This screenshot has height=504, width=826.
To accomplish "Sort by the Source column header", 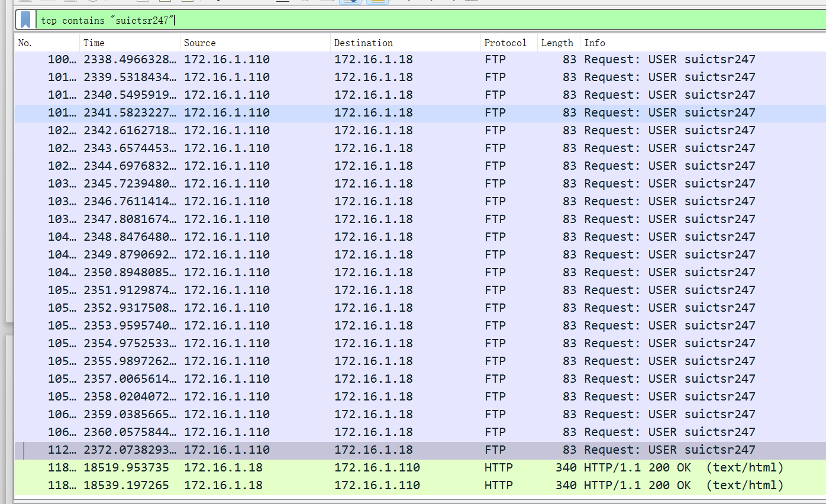I will pos(255,43).
